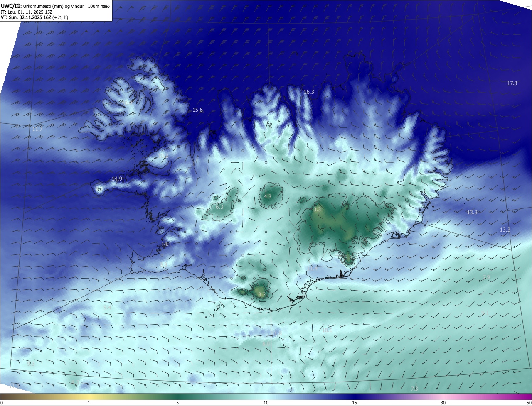The height and width of the screenshot is (406, 532).
Task: Click the 16.3 value label on the map
Action: click(309, 92)
